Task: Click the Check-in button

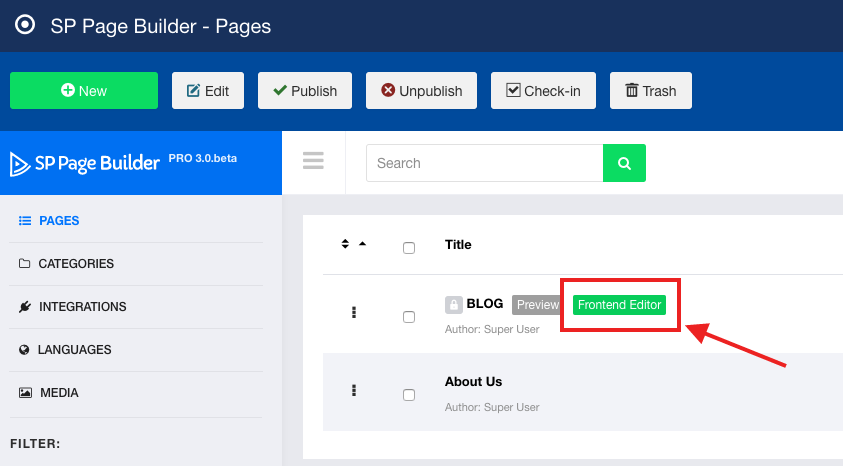Action: click(x=543, y=90)
